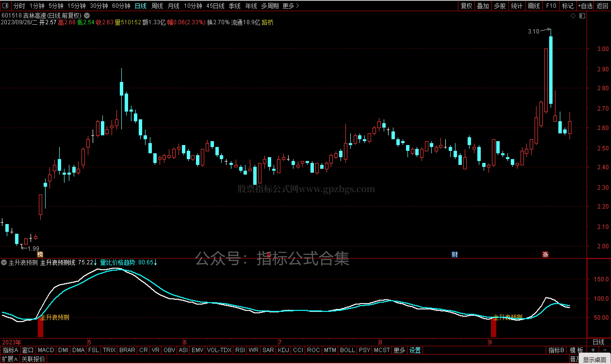Switch to 季线 quarterly chart

pos(235,6)
